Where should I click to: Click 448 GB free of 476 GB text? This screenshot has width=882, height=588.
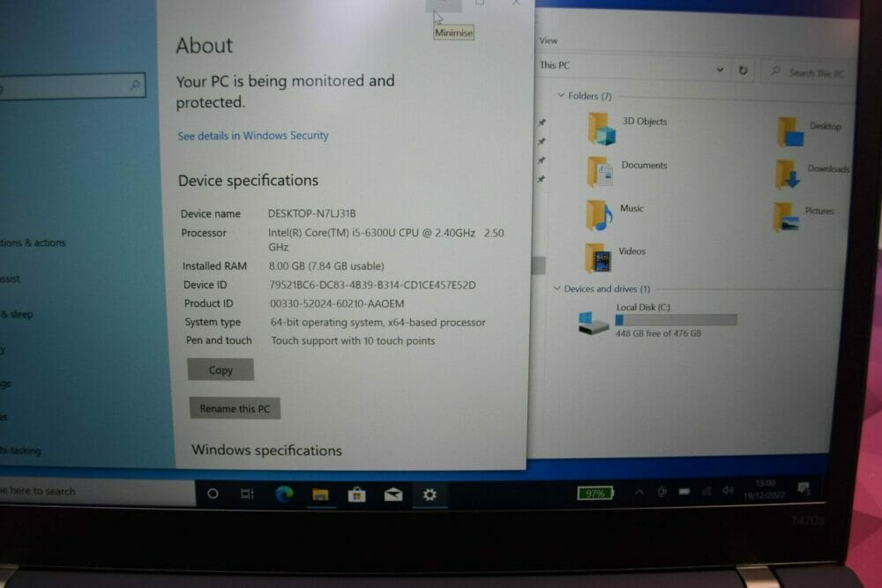[x=658, y=333]
